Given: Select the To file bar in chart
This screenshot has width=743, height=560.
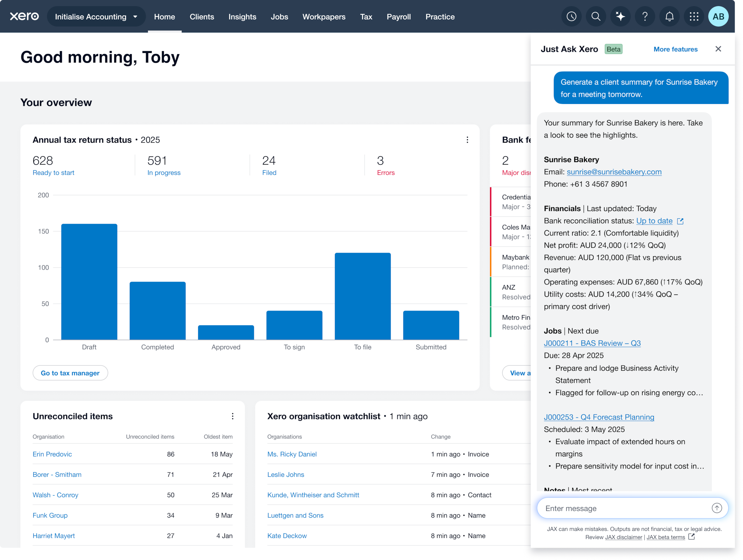Looking at the screenshot, I should (x=363, y=296).
